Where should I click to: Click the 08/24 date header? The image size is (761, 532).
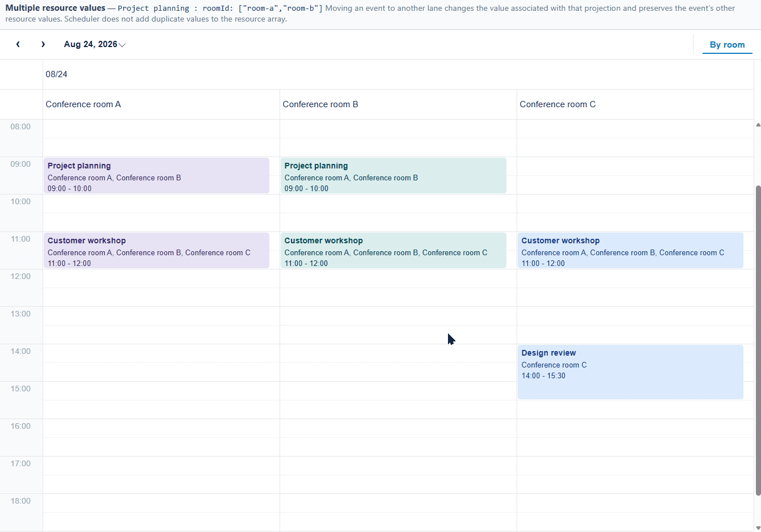[x=398, y=74]
